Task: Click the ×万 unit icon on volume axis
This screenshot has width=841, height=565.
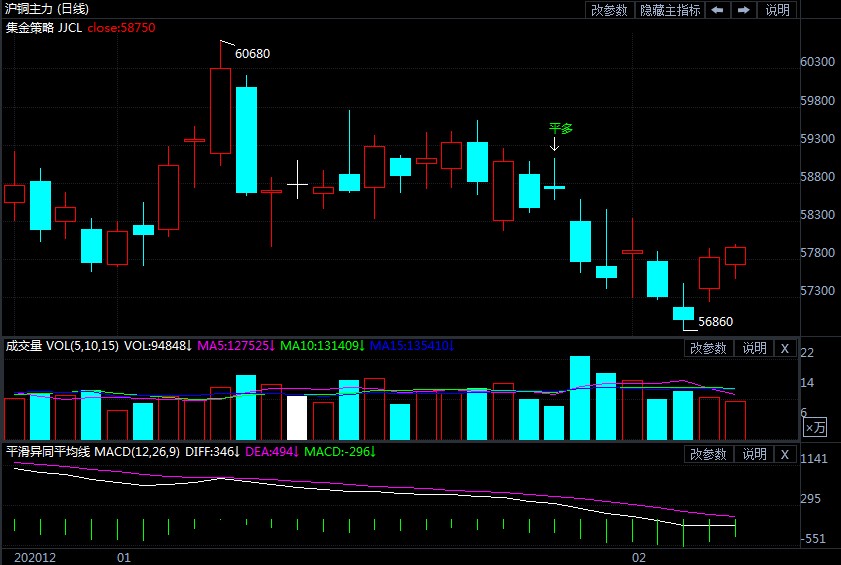Action: point(815,427)
